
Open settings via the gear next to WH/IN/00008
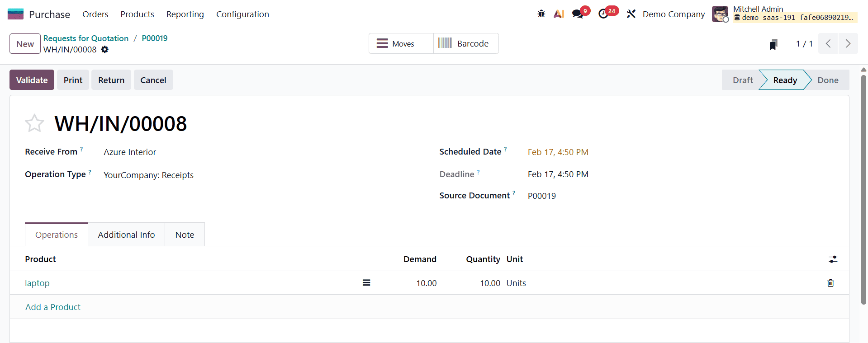(104, 50)
